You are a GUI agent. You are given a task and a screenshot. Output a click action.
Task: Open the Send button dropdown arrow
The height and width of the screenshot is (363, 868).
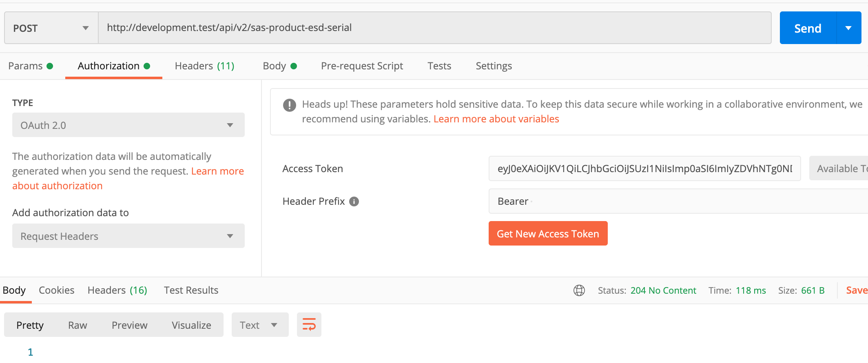point(848,28)
